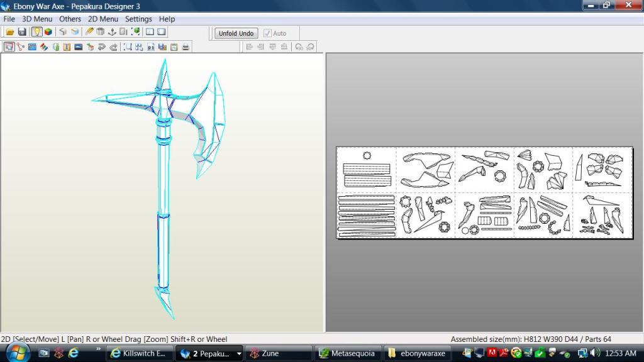Open the File menu
Image resolution: width=644 pixels, height=362 pixels.
click(x=9, y=19)
